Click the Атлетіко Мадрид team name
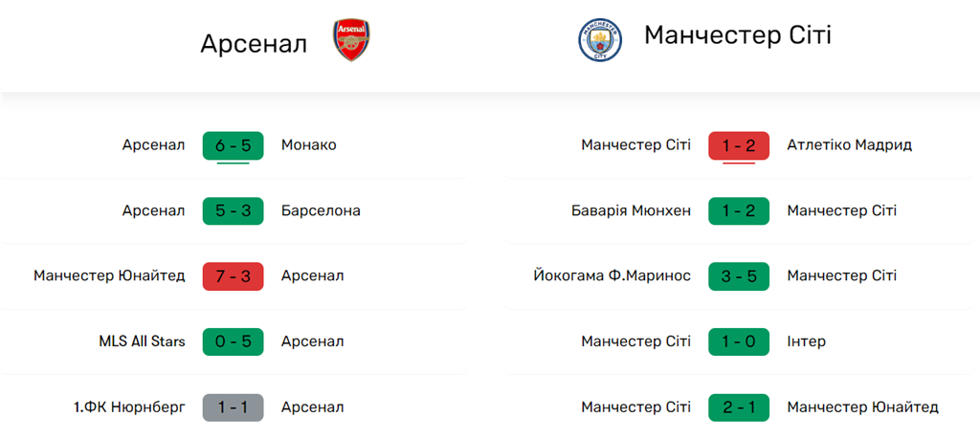This screenshot has width=980, height=439. coord(849,145)
